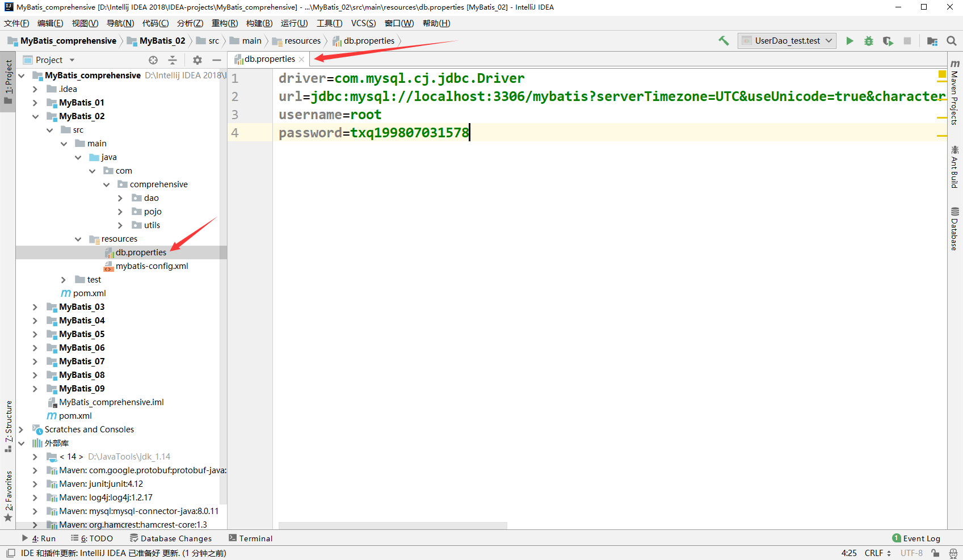Expand the dao package
The width and height of the screenshot is (963, 560).
[120, 198]
